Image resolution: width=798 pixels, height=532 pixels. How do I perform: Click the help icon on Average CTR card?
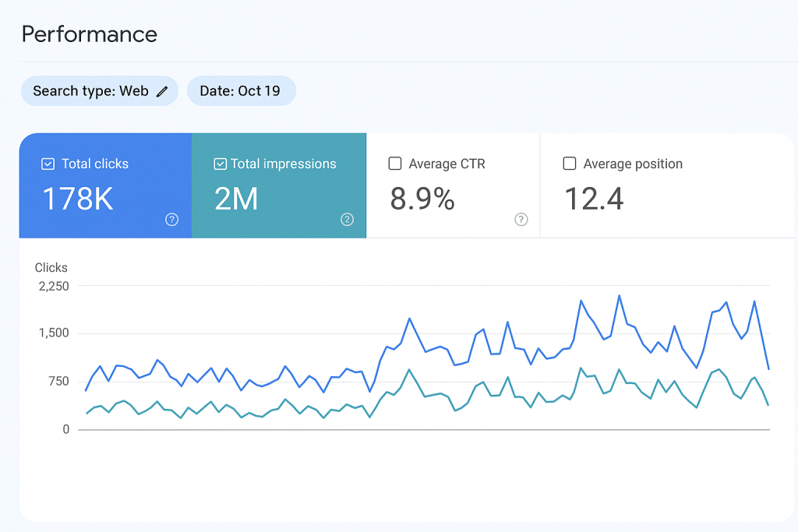(522, 220)
